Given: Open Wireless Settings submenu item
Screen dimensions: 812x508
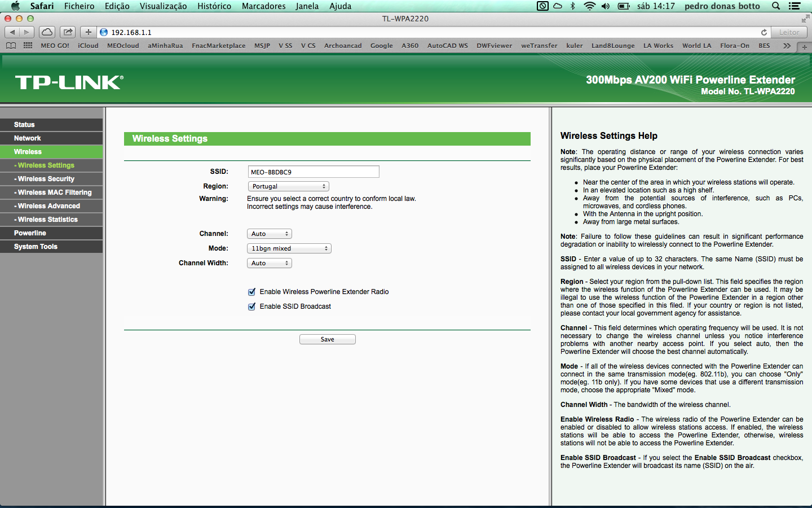Looking at the screenshot, I should coord(51,165).
